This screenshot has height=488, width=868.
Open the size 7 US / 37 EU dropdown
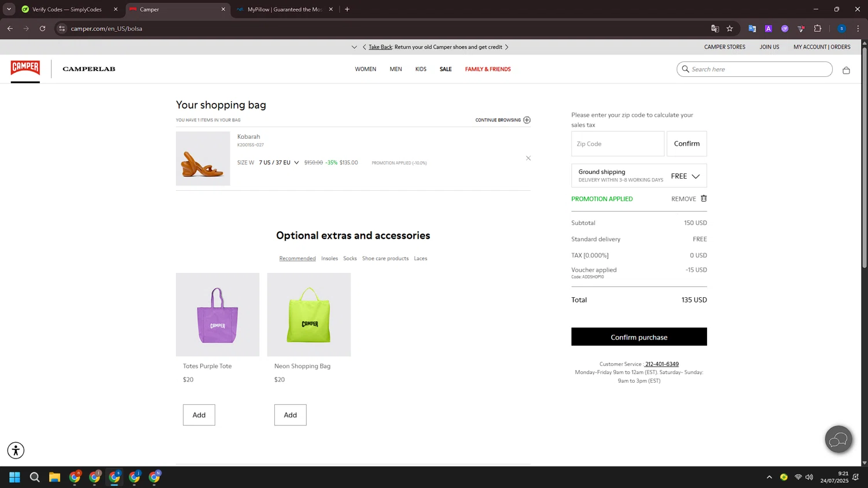[x=279, y=162]
